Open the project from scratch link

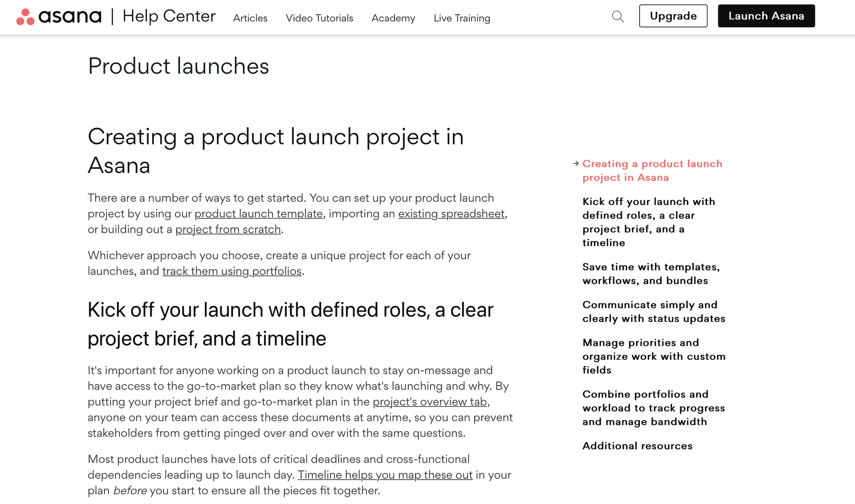pos(228,229)
